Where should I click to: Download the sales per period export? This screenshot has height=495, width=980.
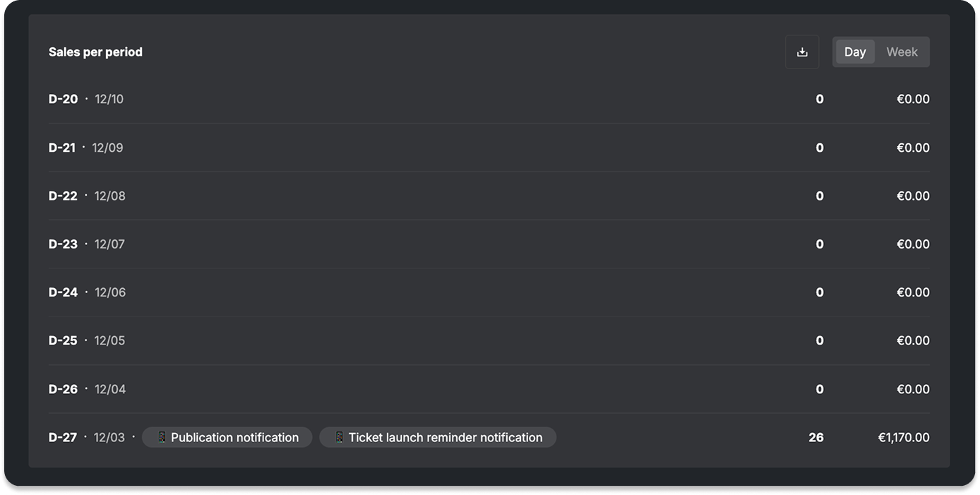coord(802,52)
